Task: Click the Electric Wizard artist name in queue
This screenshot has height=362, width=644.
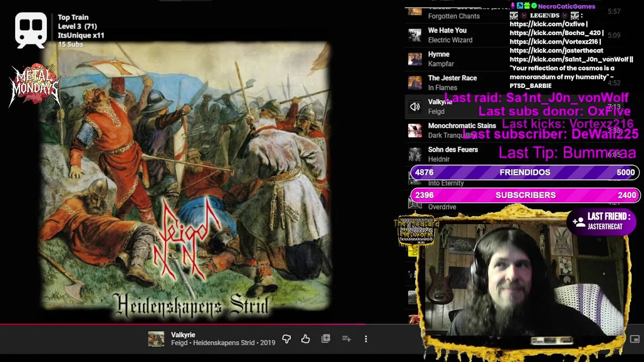Action: tap(450, 40)
